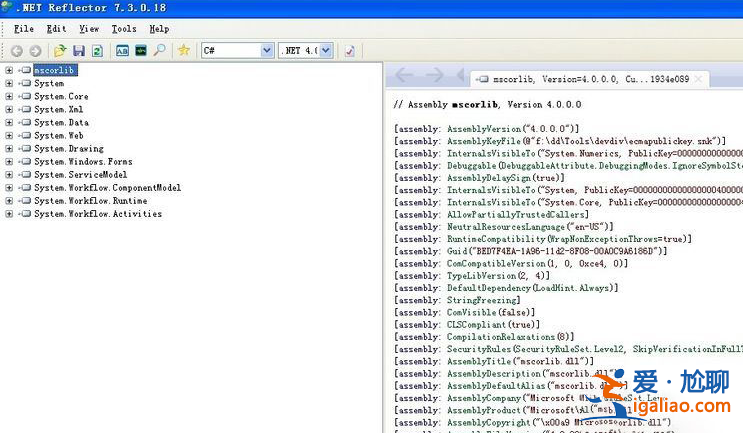Expand the mscorlib tree node

[x=9, y=71]
